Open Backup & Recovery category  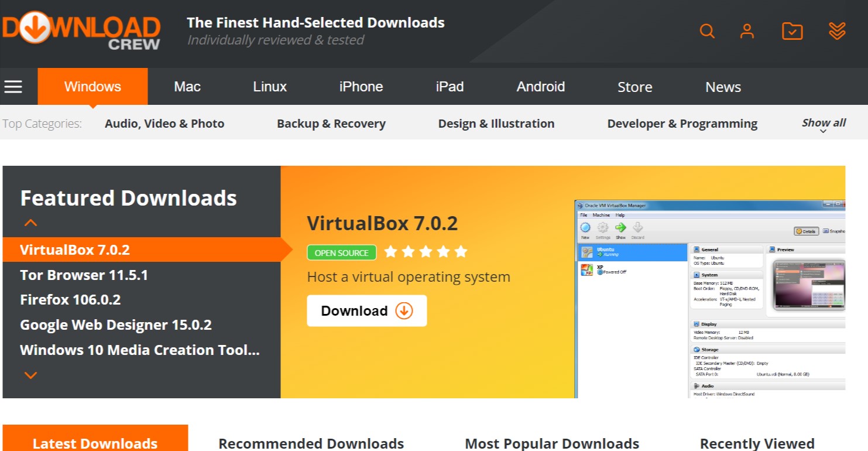pyautogui.click(x=331, y=124)
